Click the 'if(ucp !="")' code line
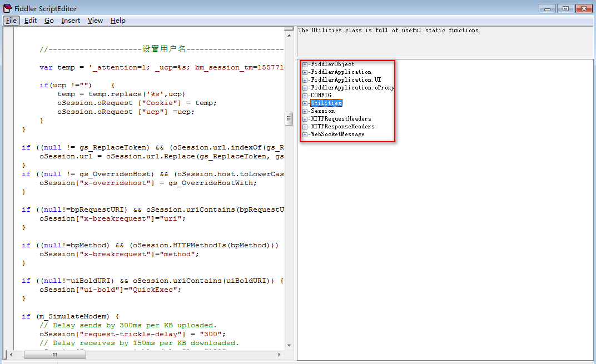596x364 pixels. 77,85
